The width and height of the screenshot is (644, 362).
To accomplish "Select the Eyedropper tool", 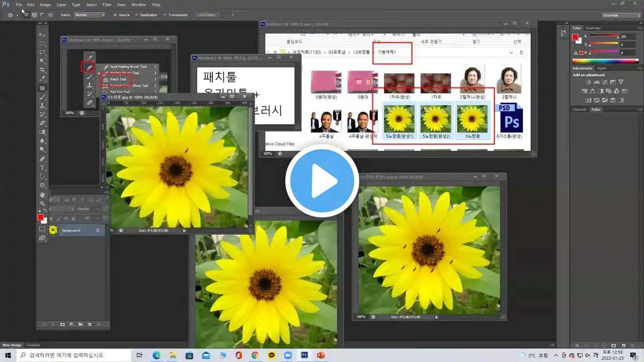I will coord(43,79).
